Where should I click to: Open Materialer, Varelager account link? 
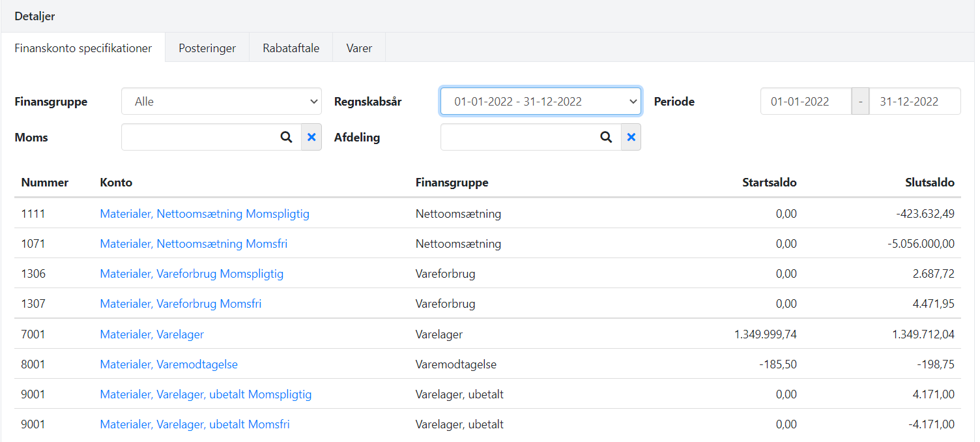click(x=152, y=334)
